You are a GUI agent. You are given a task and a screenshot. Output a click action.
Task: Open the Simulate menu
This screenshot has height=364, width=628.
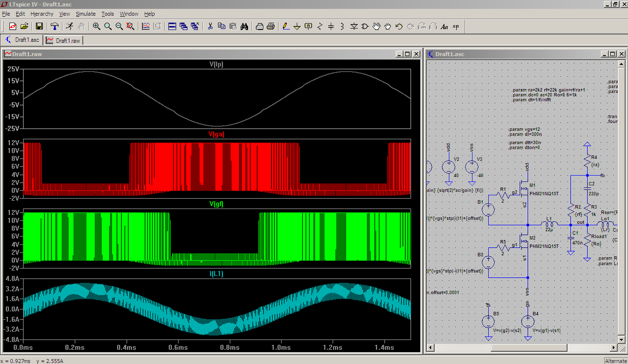(85, 14)
